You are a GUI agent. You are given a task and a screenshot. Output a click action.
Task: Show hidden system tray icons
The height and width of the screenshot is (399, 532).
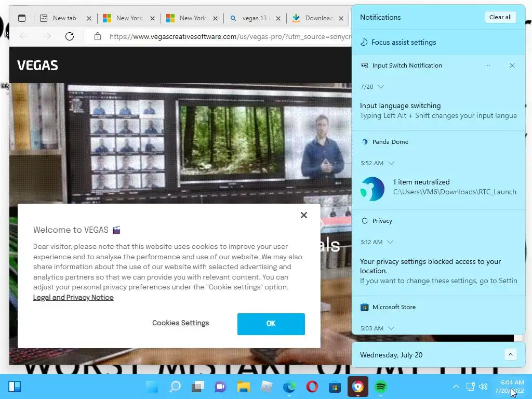coord(456,387)
